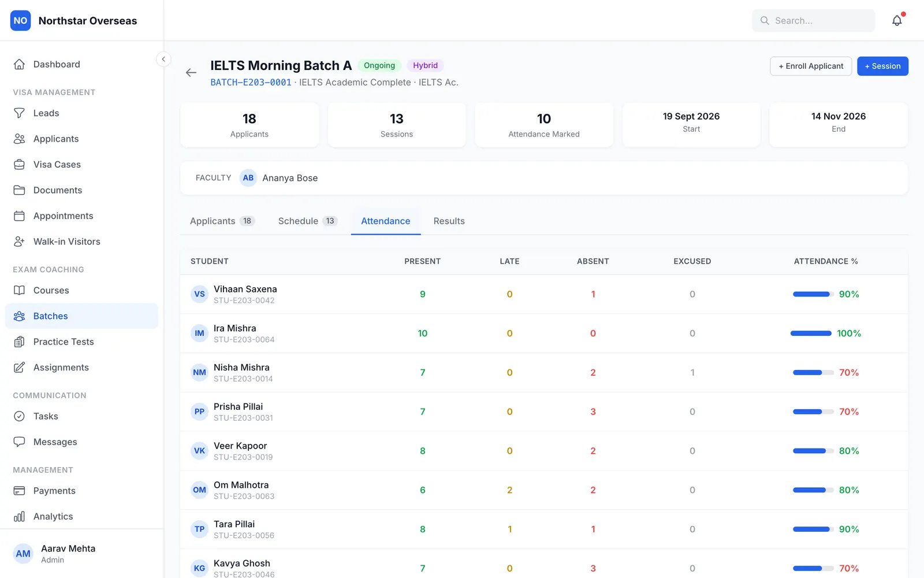Open the Analytics bar chart icon
The image size is (924, 578).
tap(19, 517)
